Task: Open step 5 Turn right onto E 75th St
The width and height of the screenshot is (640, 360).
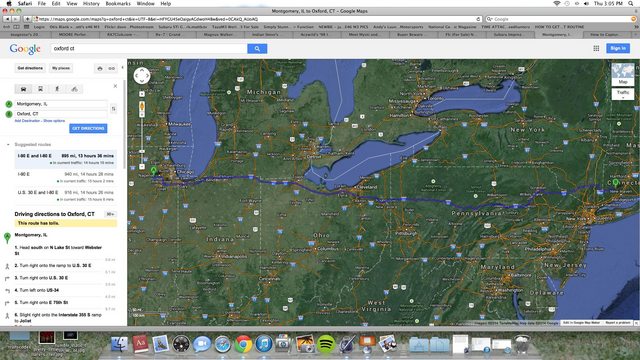Action: (41, 302)
